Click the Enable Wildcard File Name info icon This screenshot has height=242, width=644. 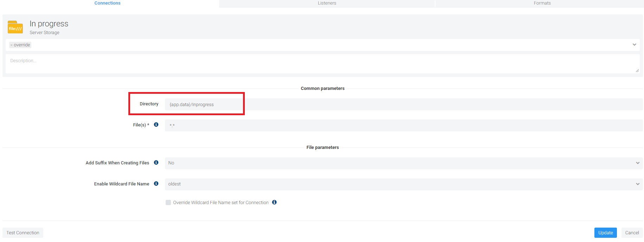[x=156, y=184]
